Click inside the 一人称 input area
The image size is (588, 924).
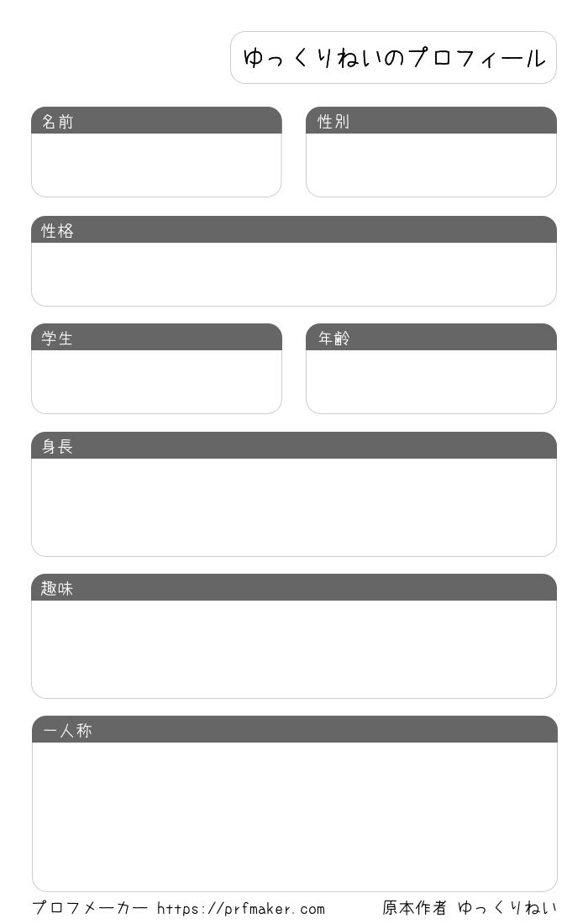(295, 816)
